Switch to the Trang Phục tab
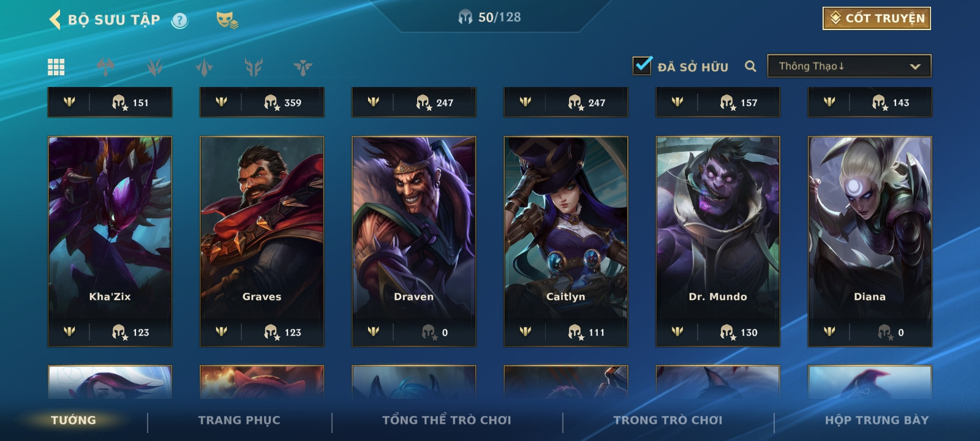 pos(239,420)
